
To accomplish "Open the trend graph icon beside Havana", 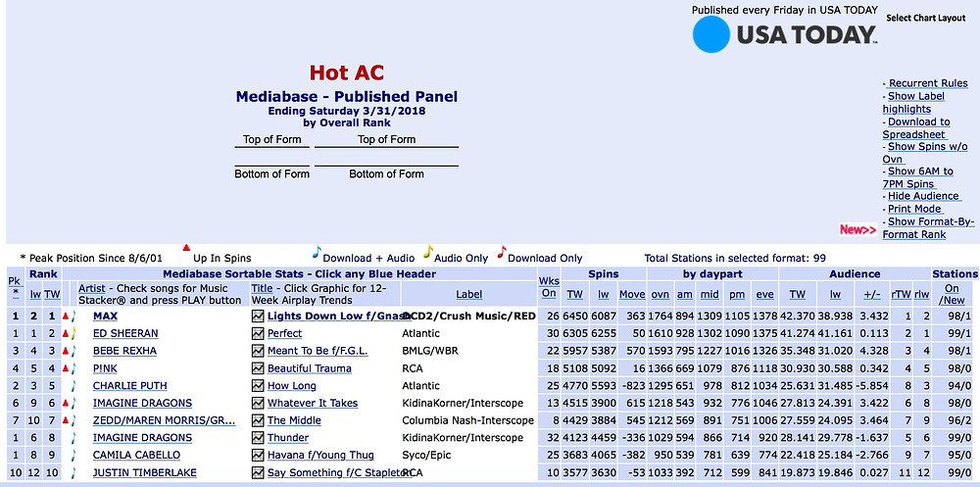I will coord(258,455).
